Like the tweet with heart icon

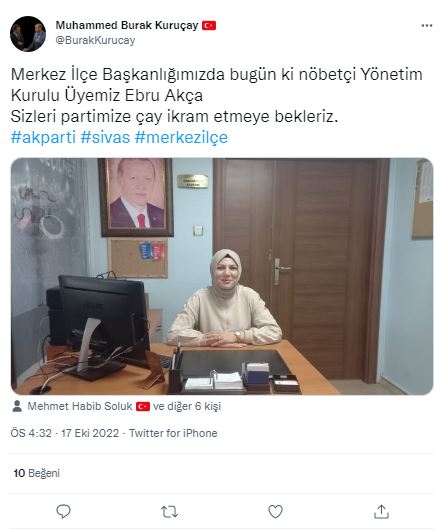pyautogui.click(x=275, y=511)
